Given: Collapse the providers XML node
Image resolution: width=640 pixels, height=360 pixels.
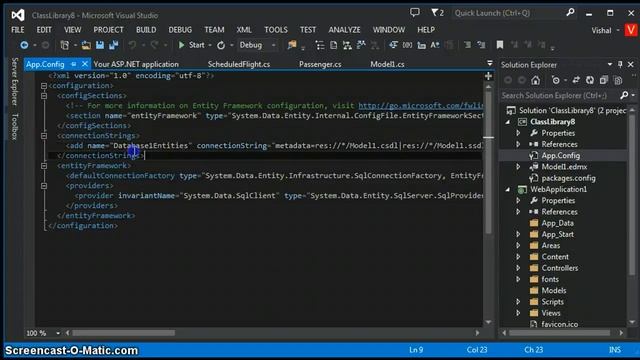Looking at the screenshot, I should (x=44, y=186).
